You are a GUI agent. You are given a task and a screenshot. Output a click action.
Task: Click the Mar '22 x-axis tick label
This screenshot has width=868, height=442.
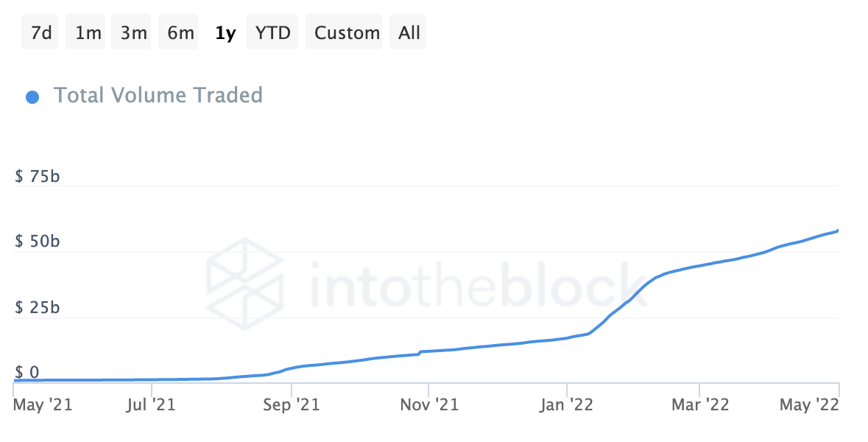702,404
